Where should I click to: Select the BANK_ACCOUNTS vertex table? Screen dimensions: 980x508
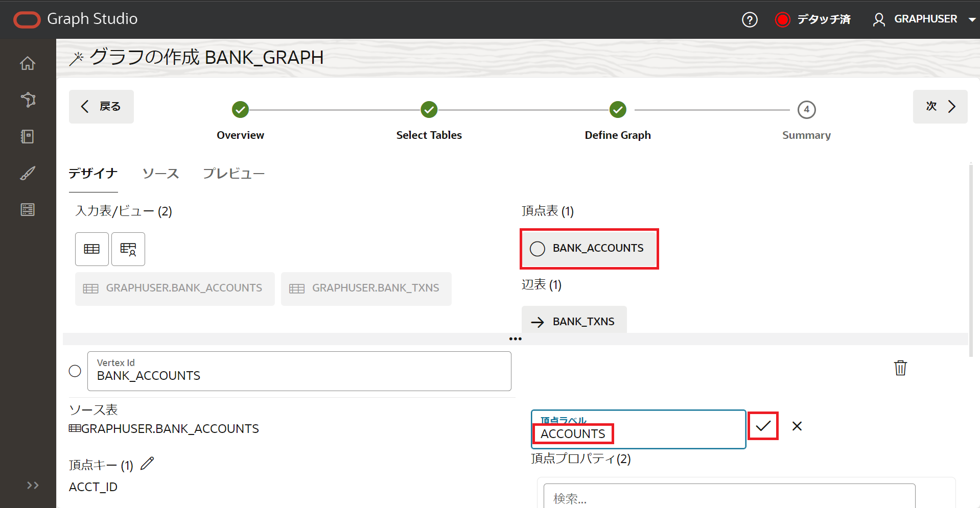tap(589, 249)
